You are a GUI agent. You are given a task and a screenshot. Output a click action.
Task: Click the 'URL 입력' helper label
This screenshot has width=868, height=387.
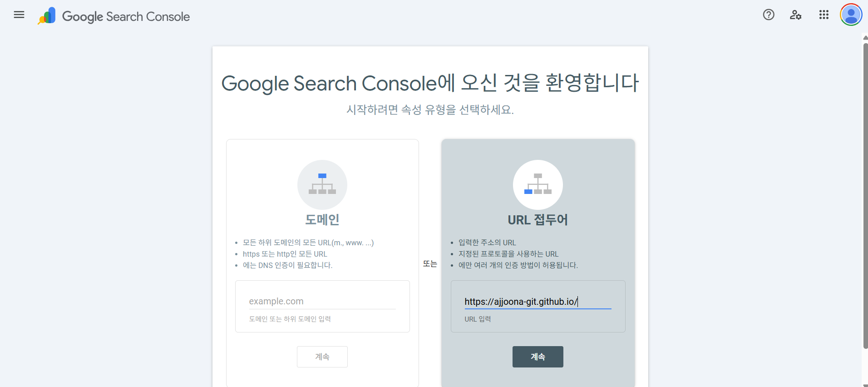[478, 319]
